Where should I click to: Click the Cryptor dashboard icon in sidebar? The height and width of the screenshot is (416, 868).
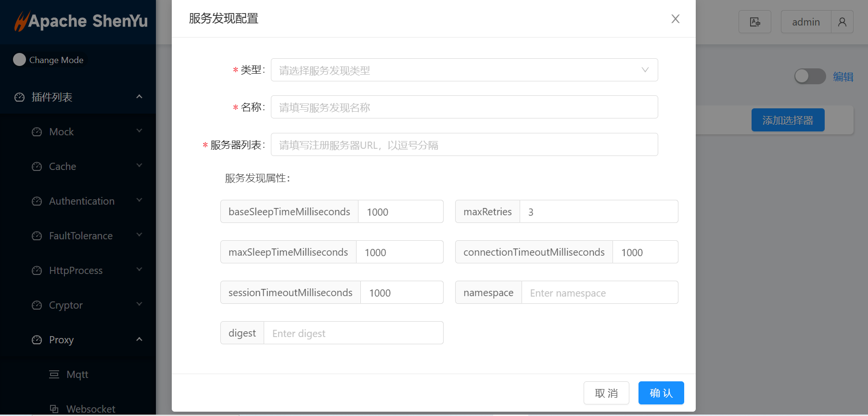(37, 305)
